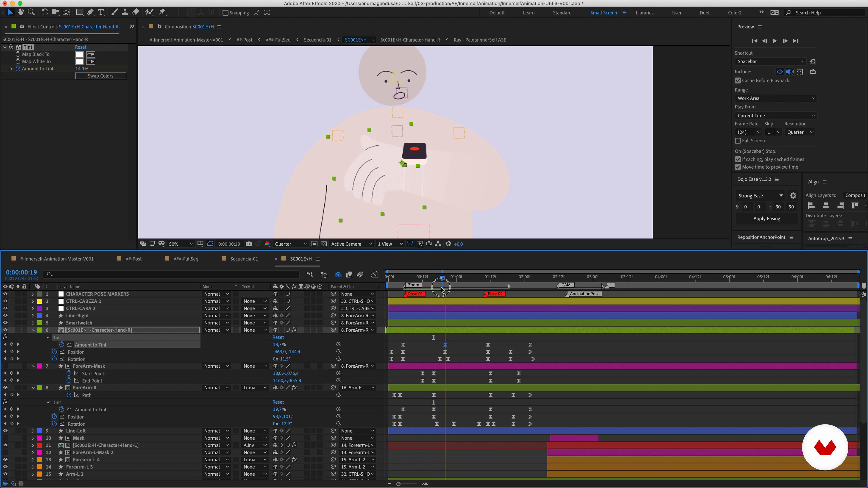Image resolution: width=868 pixels, height=488 pixels.
Task: Play the preview
Action: click(x=775, y=41)
